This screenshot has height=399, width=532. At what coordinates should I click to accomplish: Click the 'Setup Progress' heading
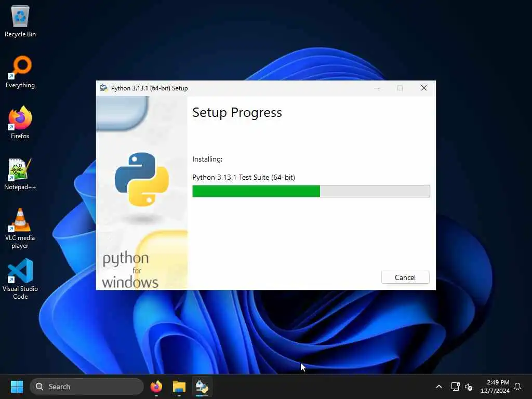tap(237, 113)
